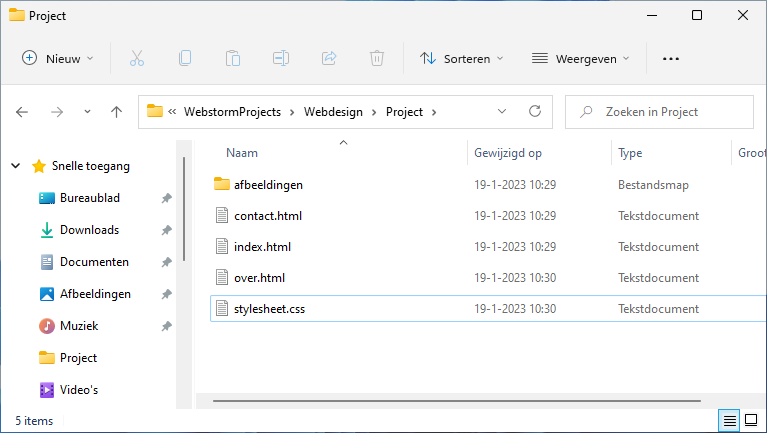Open Project in the sidebar
This screenshot has width=767, height=433.
pyautogui.click(x=78, y=358)
